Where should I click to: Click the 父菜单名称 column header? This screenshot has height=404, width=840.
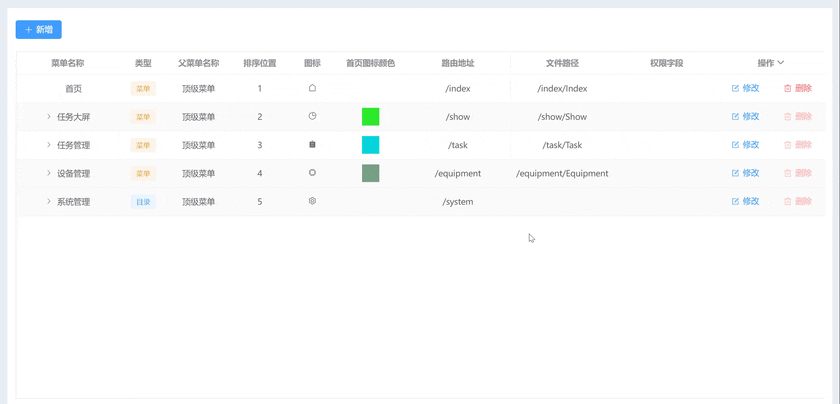coord(199,63)
